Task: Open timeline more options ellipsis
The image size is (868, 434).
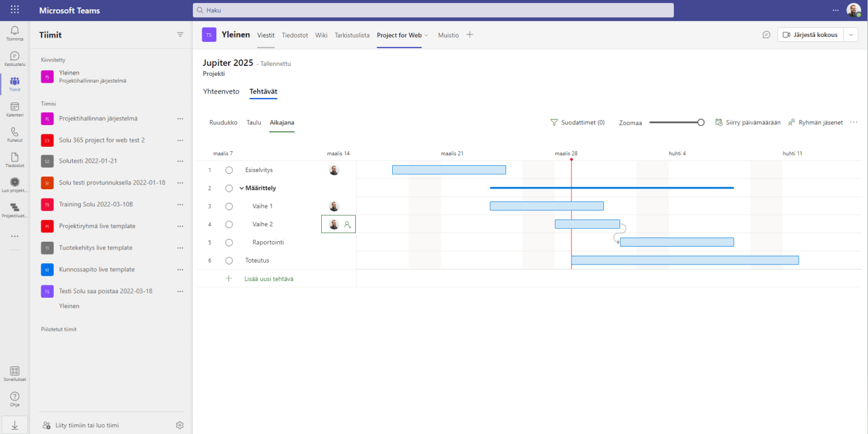Action: 854,122
